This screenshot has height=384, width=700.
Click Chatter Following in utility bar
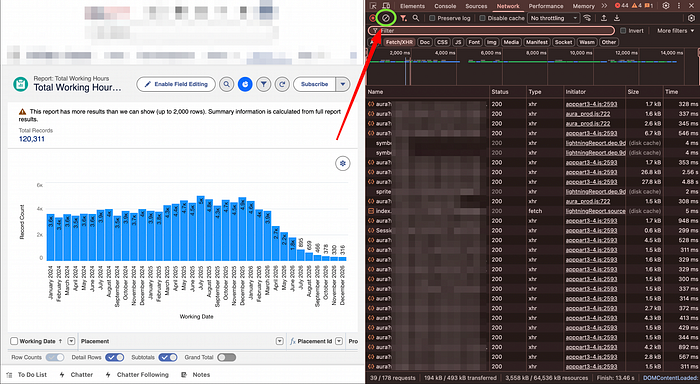(x=137, y=375)
